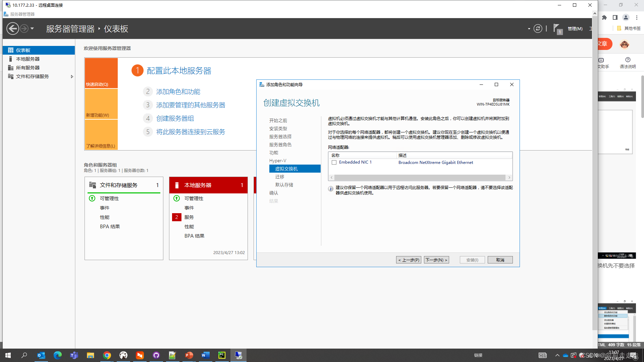The height and width of the screenshot is (362, 644).
Task: Go to the Migration (迁移) wizard step
Action: 280,177
